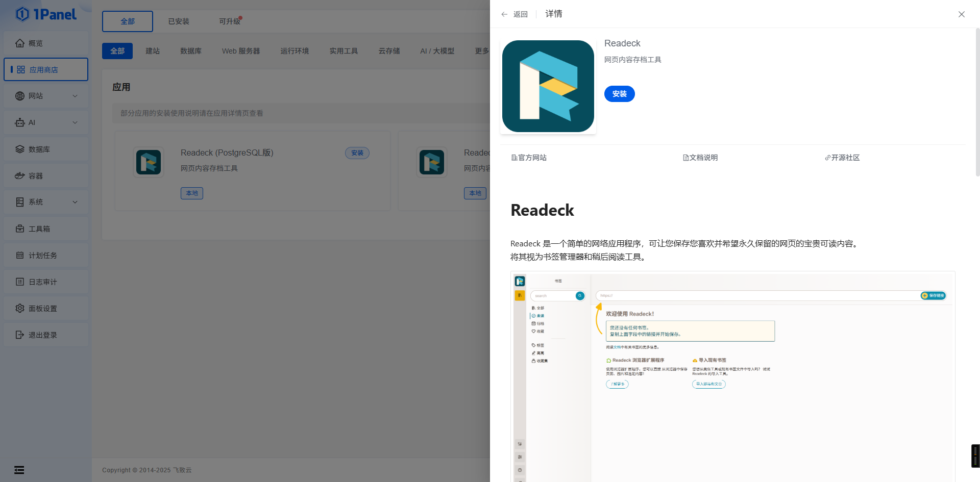The height and width of the screenshot is (482, 980).
Task: Select the 全部 category filter
Action: coord(117,51)
